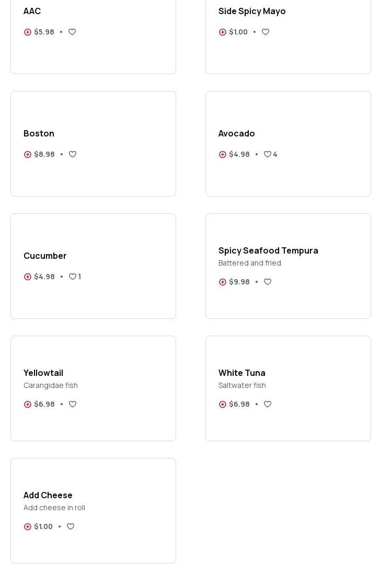Like the AAC menu item
Viewport: 392px width, 573px height.
click(72, 32)
